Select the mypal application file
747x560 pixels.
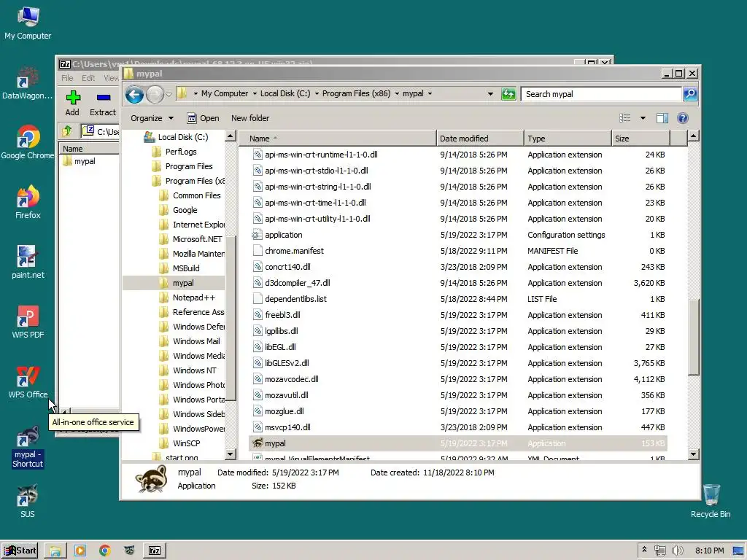tap(458, 443)
